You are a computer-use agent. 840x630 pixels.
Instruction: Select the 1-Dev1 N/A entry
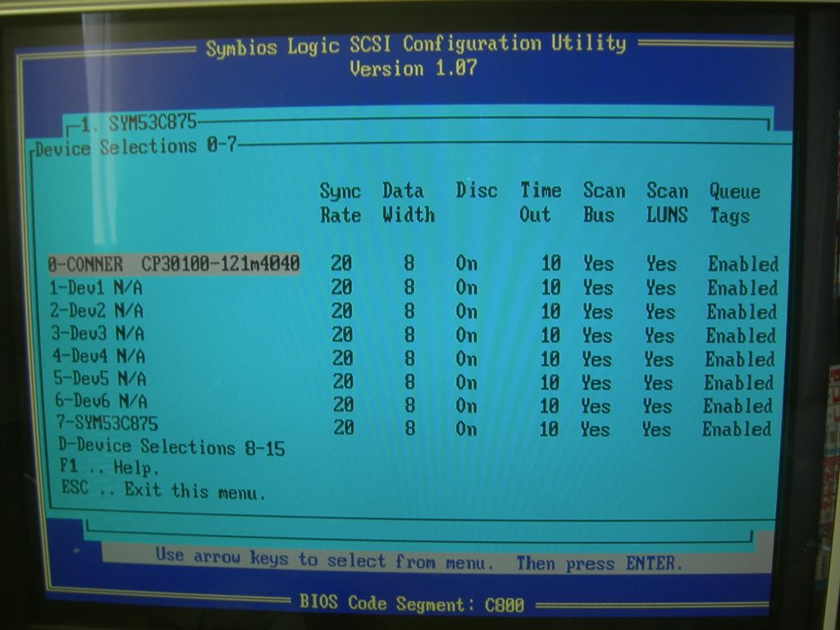96,288
